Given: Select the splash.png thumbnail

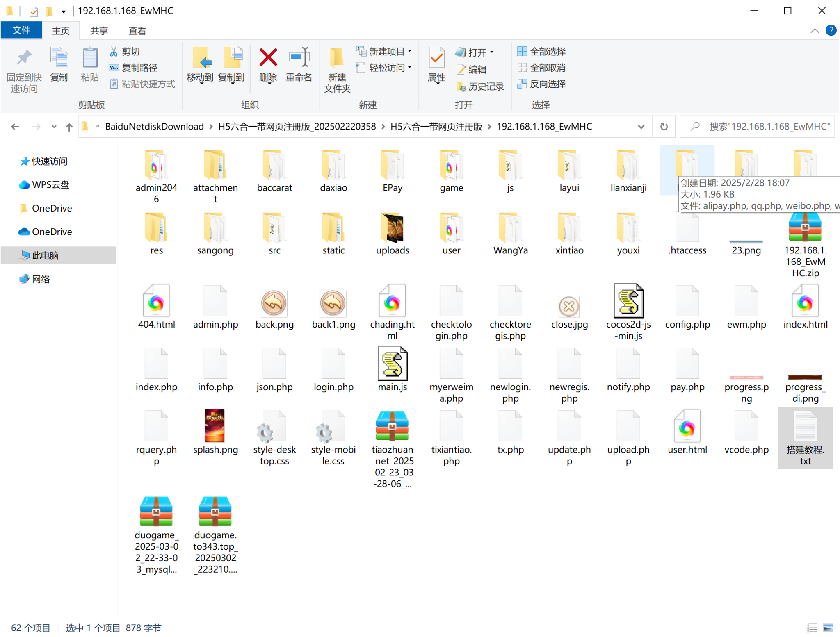Looking at the screenshot, I should pyautogui.click(x=215, y=426).
